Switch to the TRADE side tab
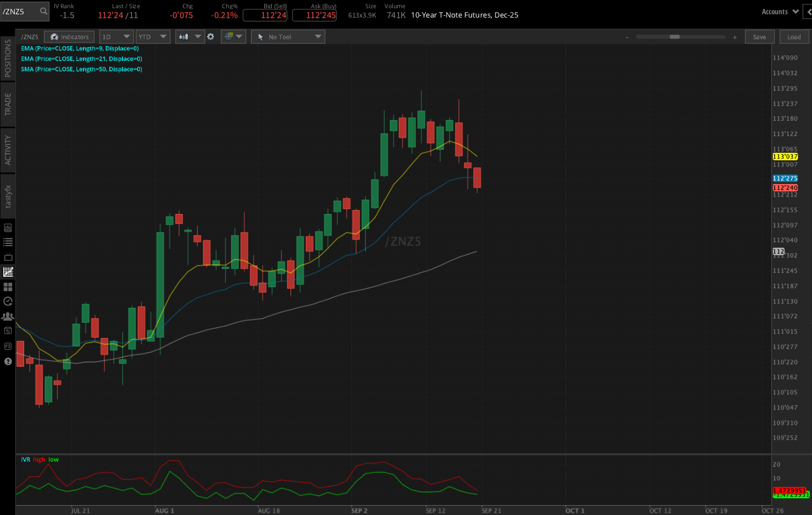The width and height of the screenshot is (812, 515). click(x=8, y=104)
